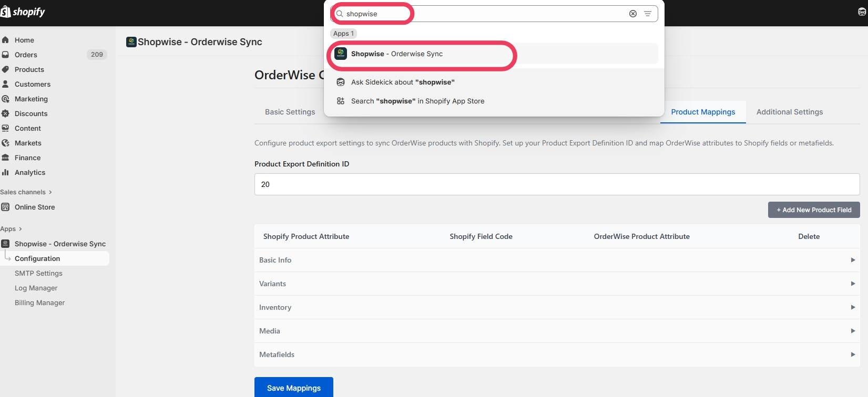Click the search magnifier icon
Image resolution: width=868 pixels, height=397 pixels.
click(340, 14)
